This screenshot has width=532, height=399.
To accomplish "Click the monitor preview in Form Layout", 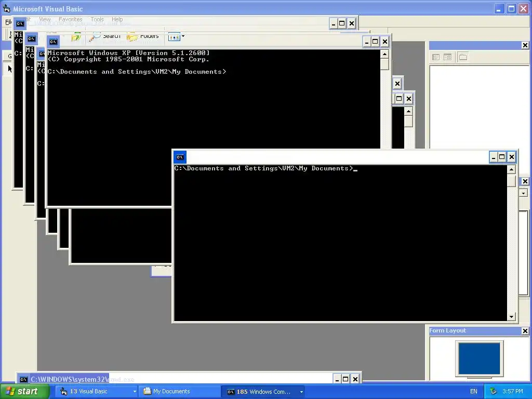I will pos(479,359).
